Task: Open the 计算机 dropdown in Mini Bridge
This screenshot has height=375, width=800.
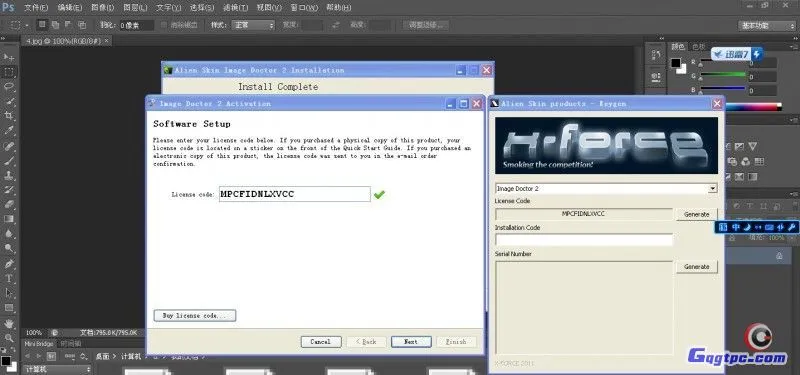Action: pos(58,369)
